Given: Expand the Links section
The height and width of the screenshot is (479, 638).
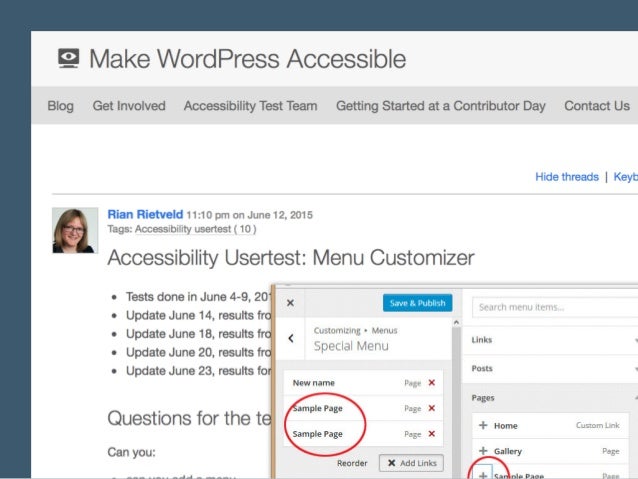Looking at the screenshot, I should [x=550, y=340].
